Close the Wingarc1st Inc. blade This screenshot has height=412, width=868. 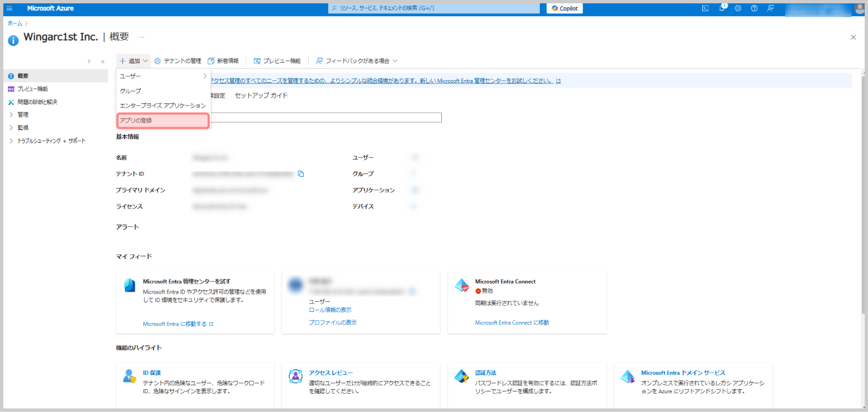coord(854,37)
